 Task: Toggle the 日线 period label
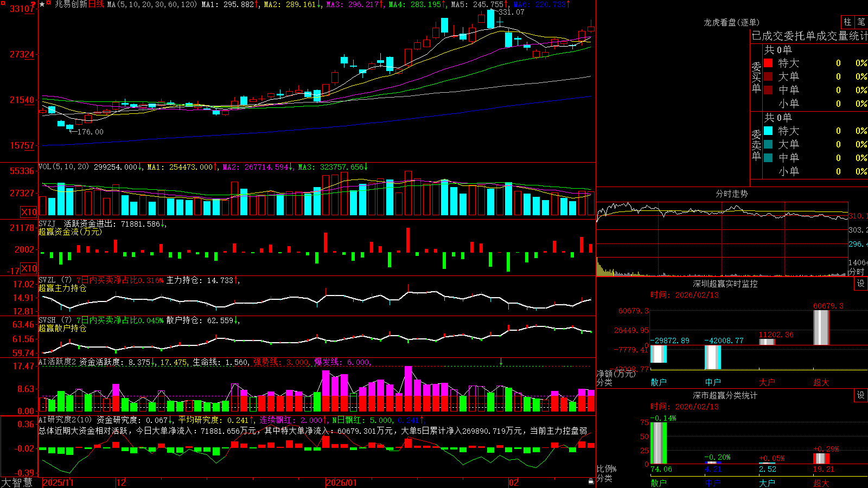[x=96, y=4]
